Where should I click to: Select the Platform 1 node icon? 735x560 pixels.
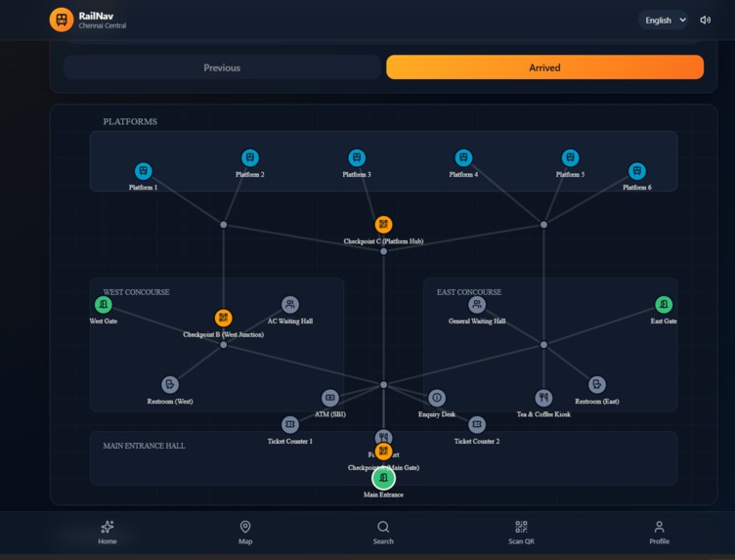click(143, 171)
